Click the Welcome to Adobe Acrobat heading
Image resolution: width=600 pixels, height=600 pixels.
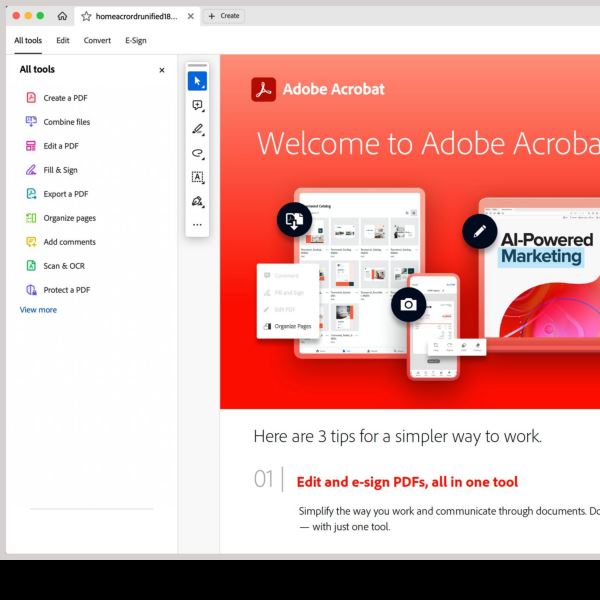tap(428, 143)
